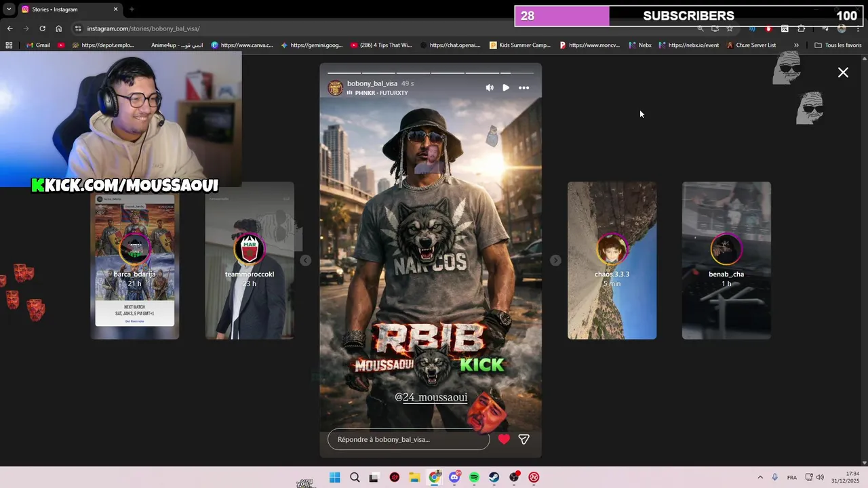
Task: Switch to Chrome on the taskbar
Action: click(x=434, y=477)
